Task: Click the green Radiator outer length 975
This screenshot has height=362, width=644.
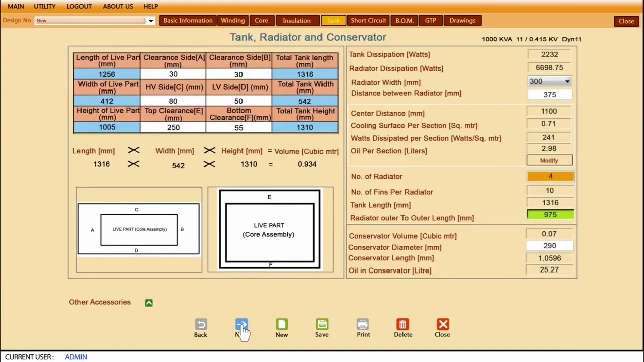Action: point(550,215)
